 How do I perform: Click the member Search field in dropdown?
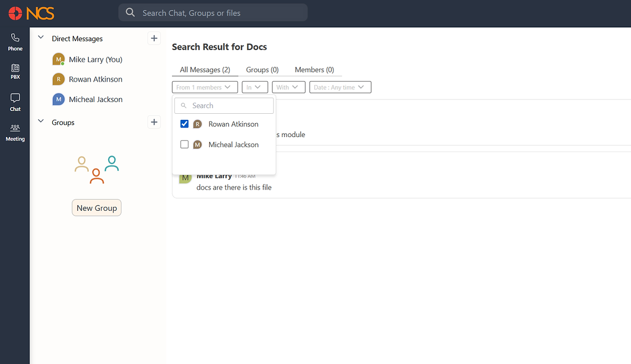pos(224,105)
